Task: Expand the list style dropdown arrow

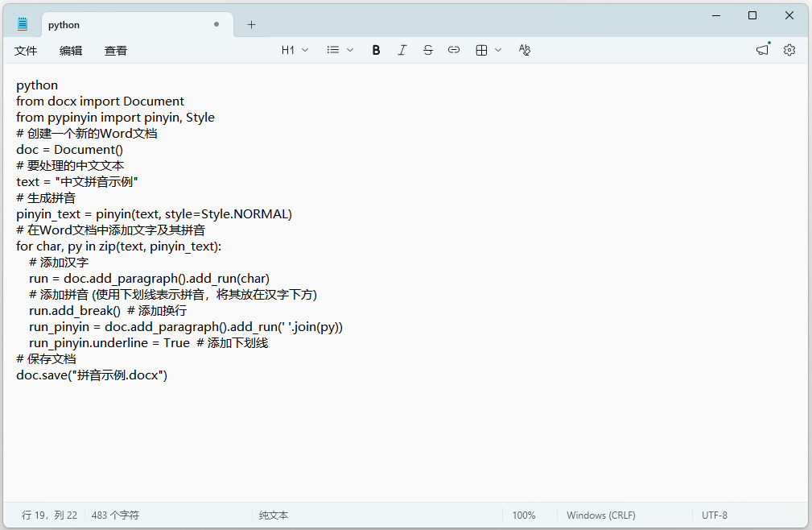Action: coord(350,50)
